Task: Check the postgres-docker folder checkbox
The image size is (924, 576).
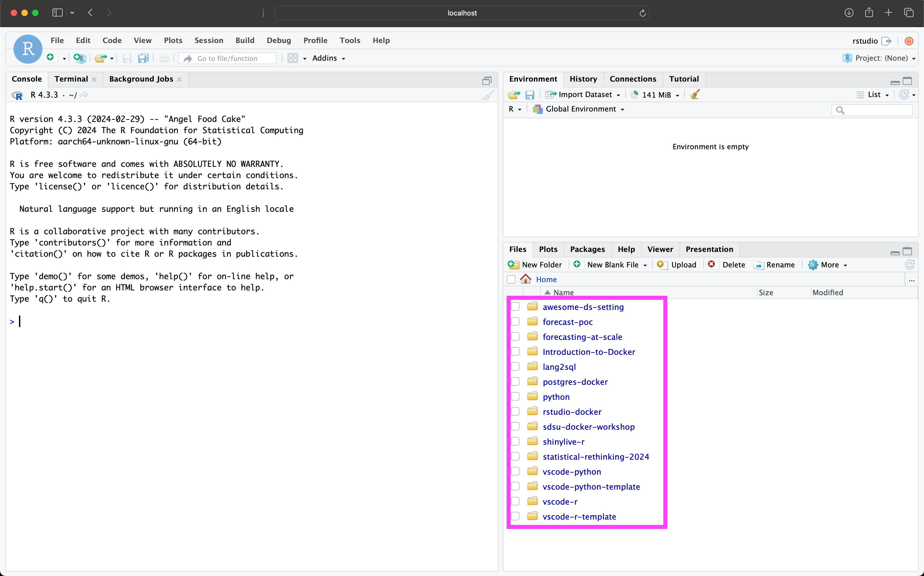Action: click(x=515, y=381)
